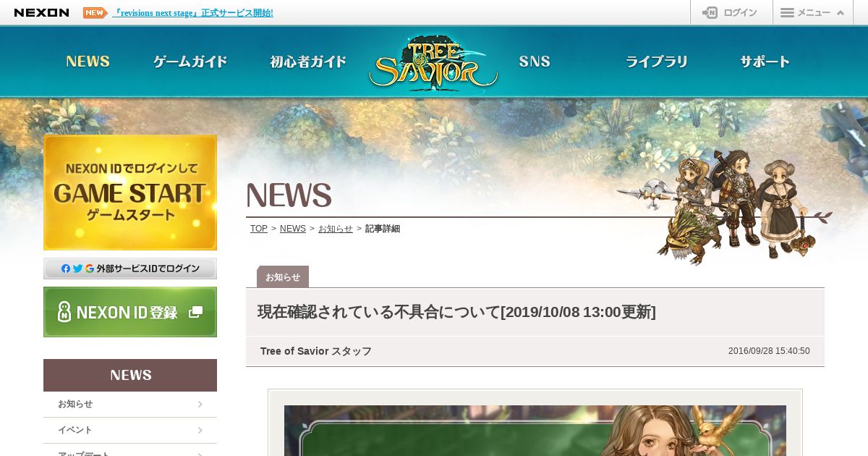Image resolution: width=868 pixels, height=456 pixels.
Task: Click the ログイン button
Action: [x=731, y=13]
